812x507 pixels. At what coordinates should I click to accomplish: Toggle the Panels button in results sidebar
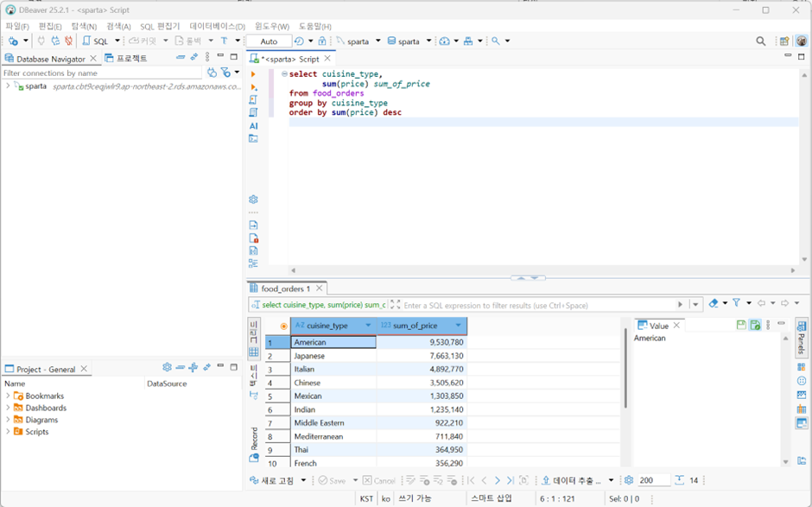[x=801, y=337]
